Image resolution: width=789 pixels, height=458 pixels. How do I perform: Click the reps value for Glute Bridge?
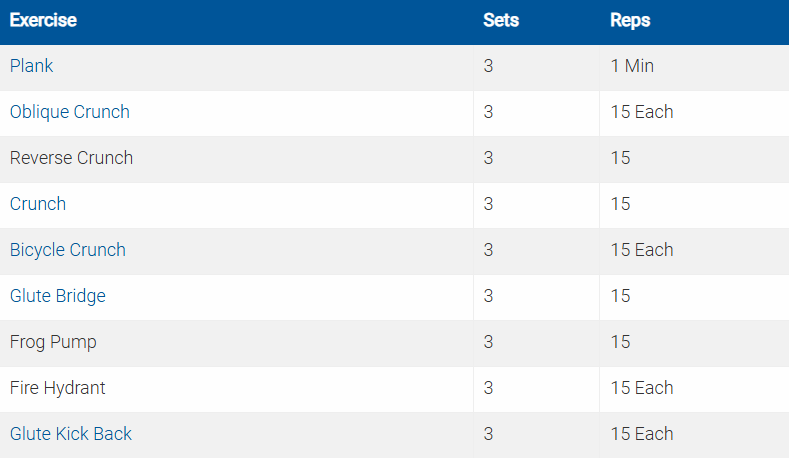[x=620, y=296]
